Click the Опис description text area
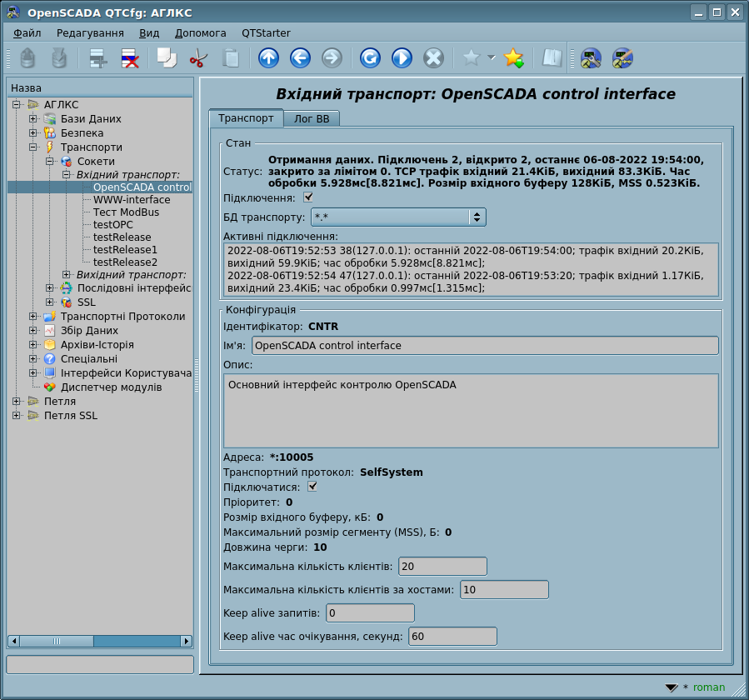The width and height of the screenshot is (749, 700). [x=471, y=411]
